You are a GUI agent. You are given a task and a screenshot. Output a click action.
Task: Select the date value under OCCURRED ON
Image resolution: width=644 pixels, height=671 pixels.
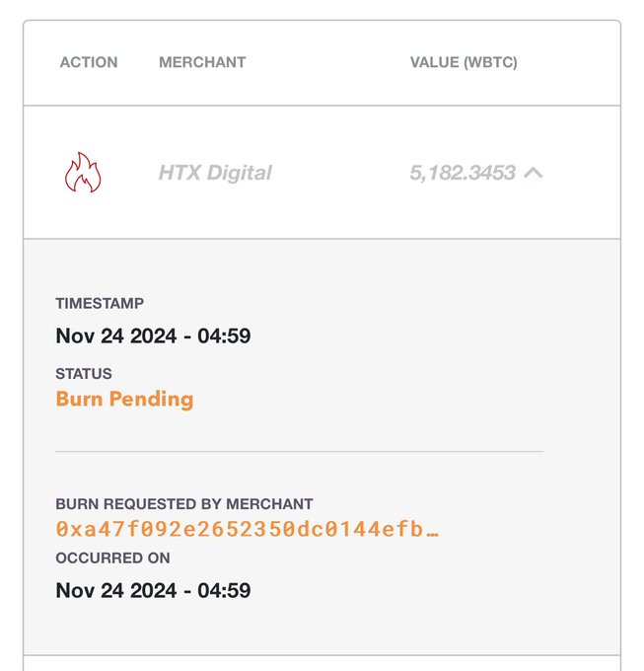coord(153,590)
